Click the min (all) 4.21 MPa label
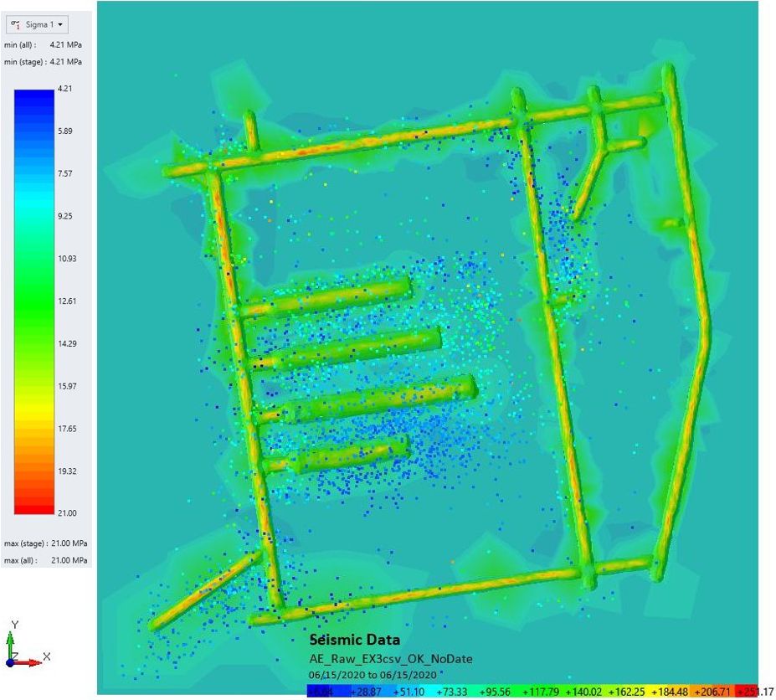 (44, 44)
